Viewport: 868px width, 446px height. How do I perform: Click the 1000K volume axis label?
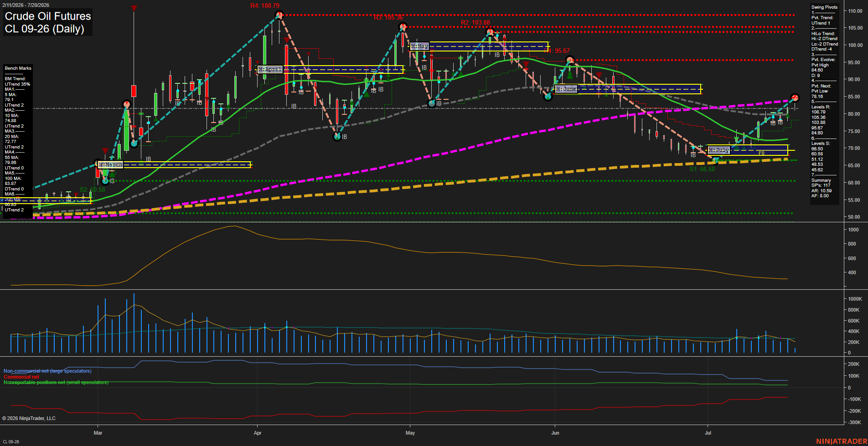tap(855, 299)
